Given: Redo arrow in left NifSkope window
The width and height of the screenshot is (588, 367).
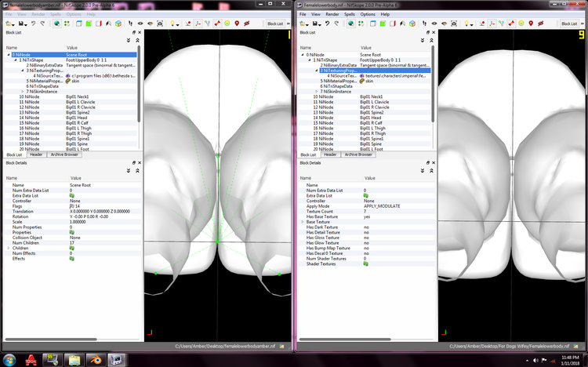Looking at the screenshot, I should coord(43,24).
